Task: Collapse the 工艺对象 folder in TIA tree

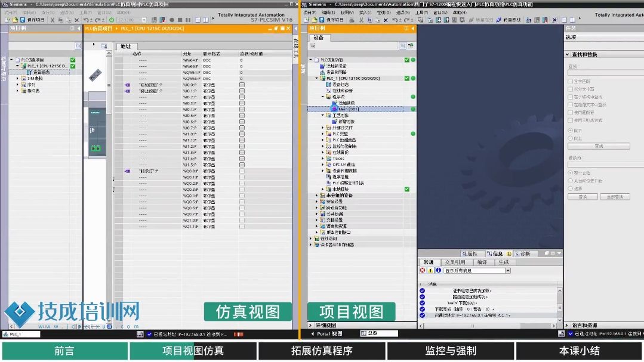Action: [323, 115]
